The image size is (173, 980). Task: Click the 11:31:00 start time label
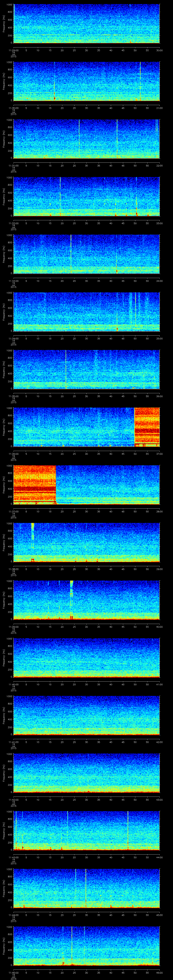[x=13, y=166]
